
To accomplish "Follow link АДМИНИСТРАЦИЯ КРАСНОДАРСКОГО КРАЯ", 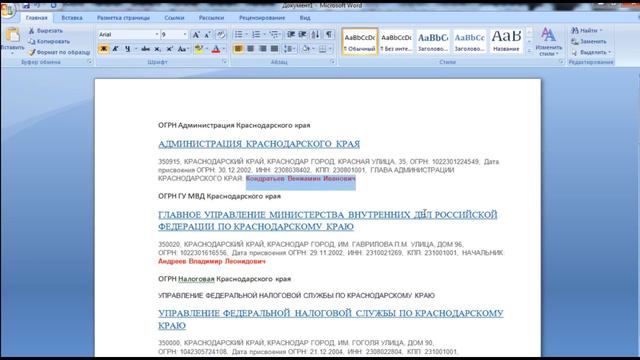I will (259, 144).
